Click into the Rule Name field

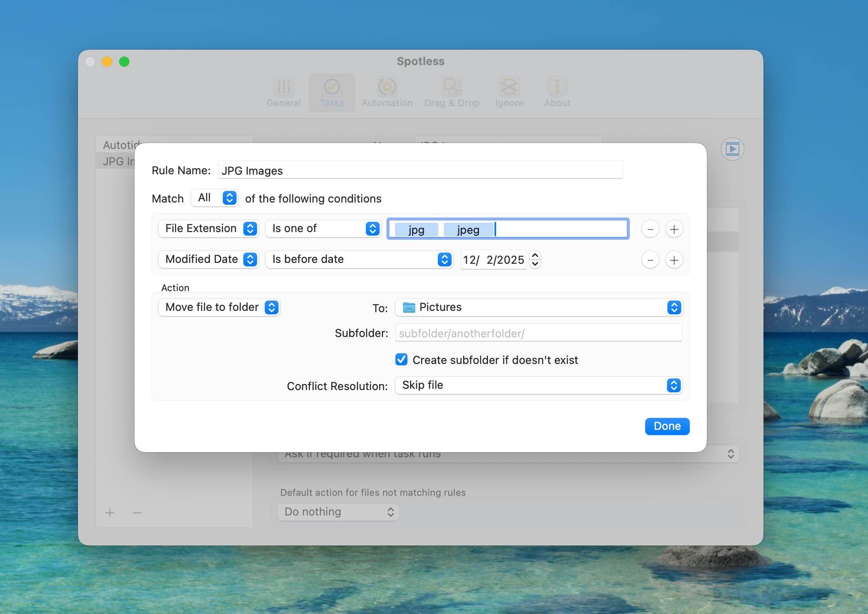pos(420,170)
